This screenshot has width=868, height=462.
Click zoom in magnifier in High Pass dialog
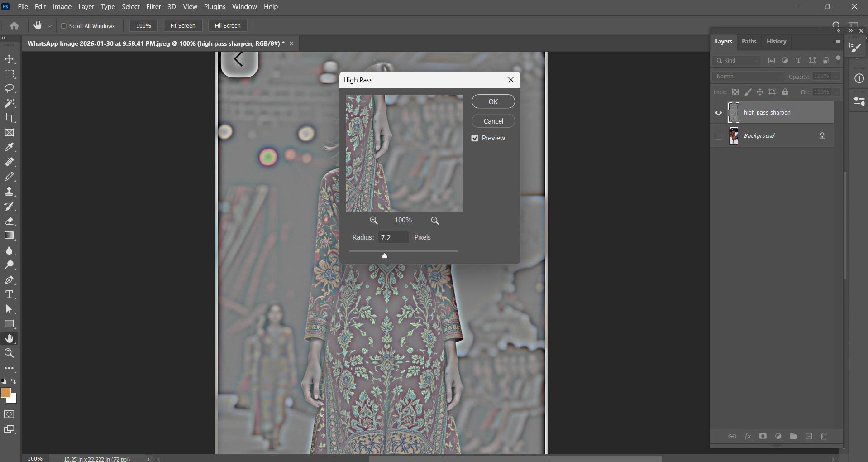(x=434, y=221)
